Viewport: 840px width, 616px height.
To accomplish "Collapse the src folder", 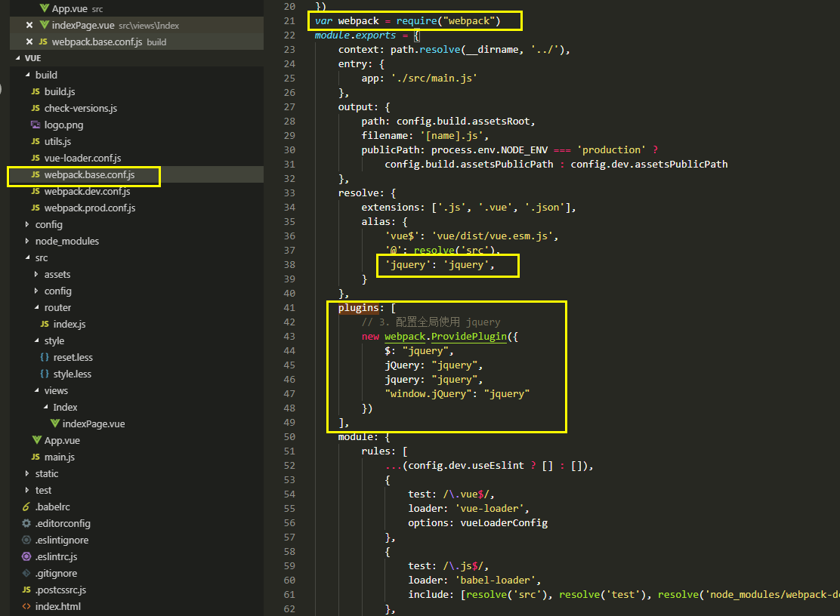I will (27, 257).
